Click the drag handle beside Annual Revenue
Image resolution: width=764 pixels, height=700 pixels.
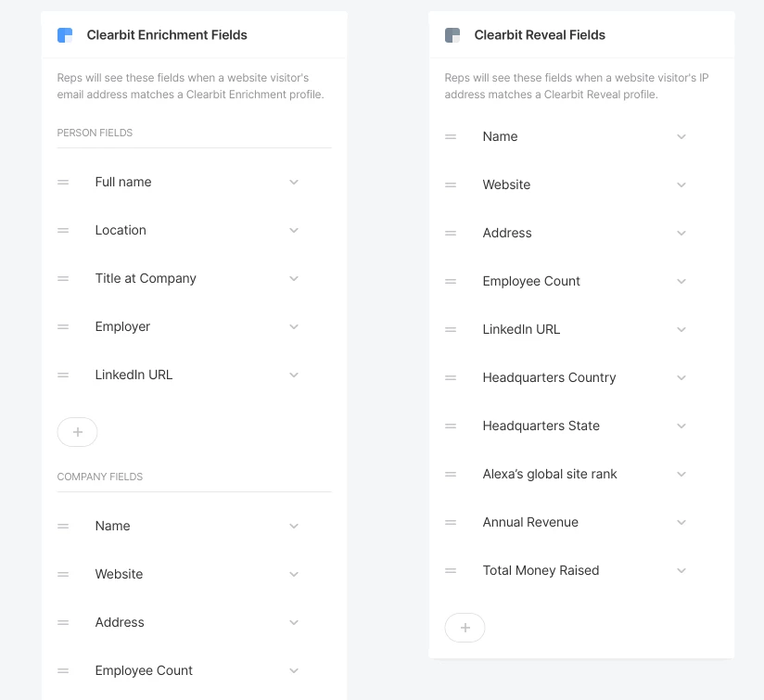click(x=451, y=522)
